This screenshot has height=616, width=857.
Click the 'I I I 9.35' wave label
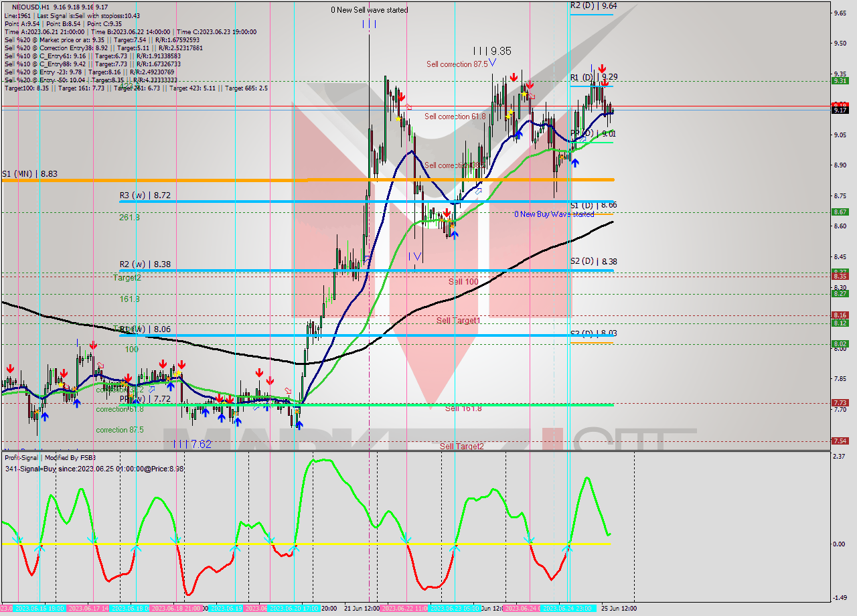click(492, 50)
